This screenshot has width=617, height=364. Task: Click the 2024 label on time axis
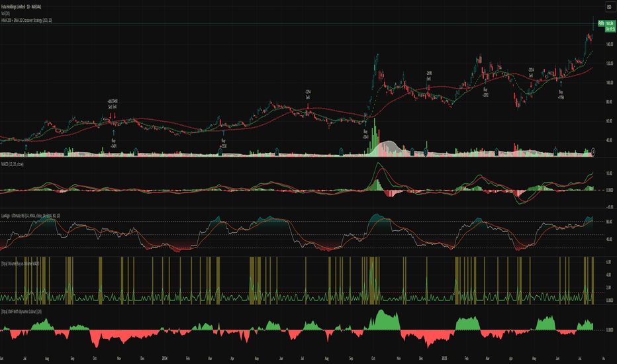[x=165, y=359]
